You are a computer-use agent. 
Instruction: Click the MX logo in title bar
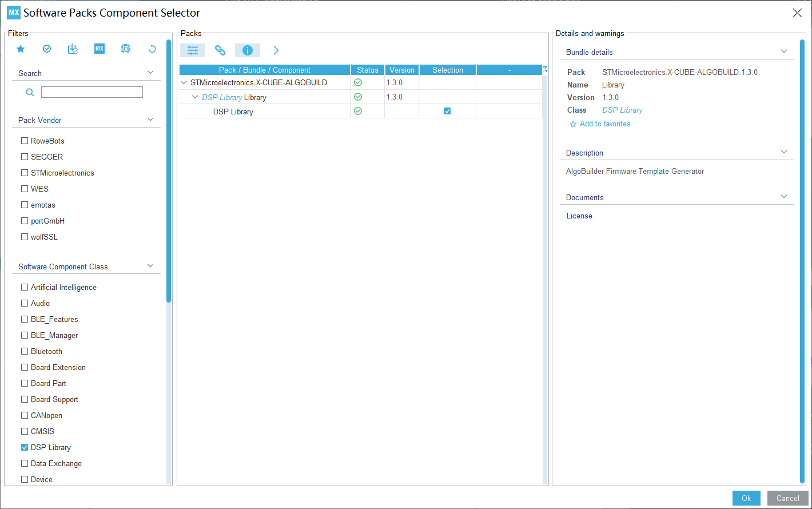pos(14,13)
